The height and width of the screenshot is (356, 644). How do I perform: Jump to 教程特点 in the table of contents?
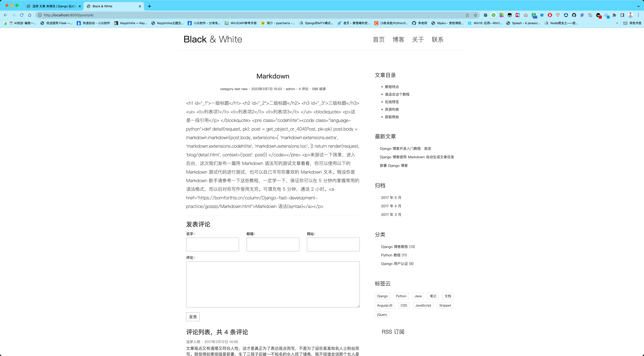click(x=392, y=87)
